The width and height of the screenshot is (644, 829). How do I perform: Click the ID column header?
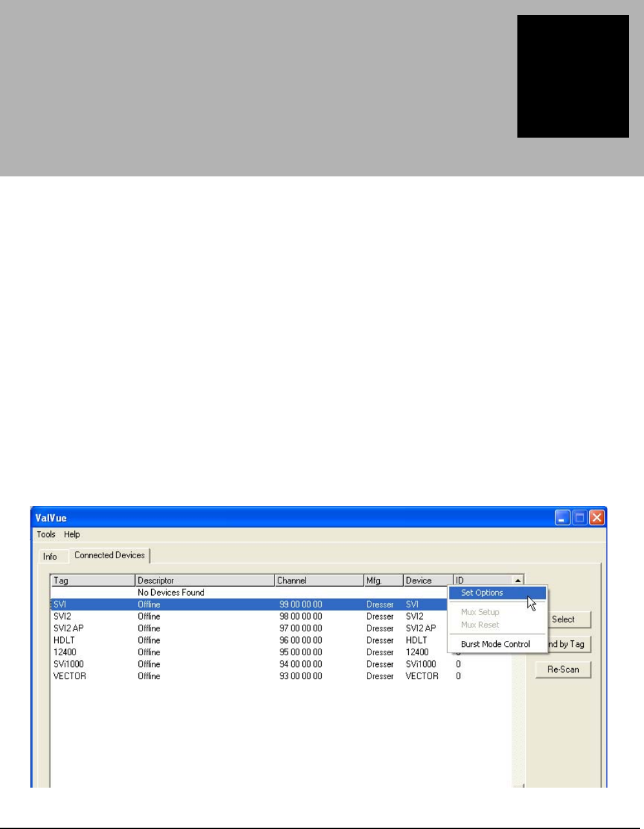point(483,580)
